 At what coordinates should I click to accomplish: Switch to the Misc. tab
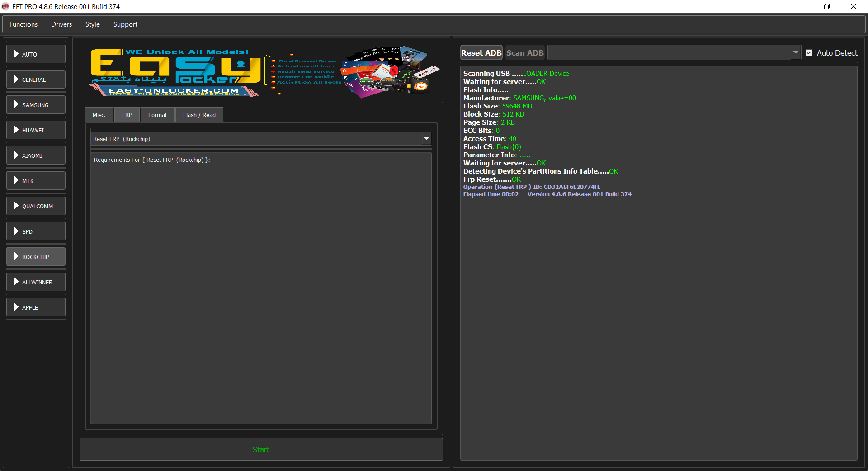pos(99,115)
